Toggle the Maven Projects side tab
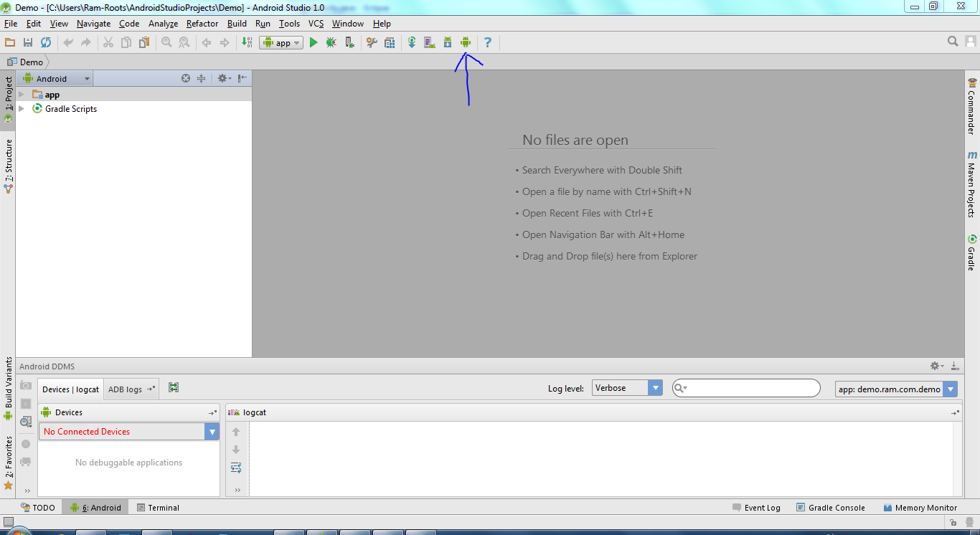The image size is (980, 535). pyautogui.click(x=972, y=184)
